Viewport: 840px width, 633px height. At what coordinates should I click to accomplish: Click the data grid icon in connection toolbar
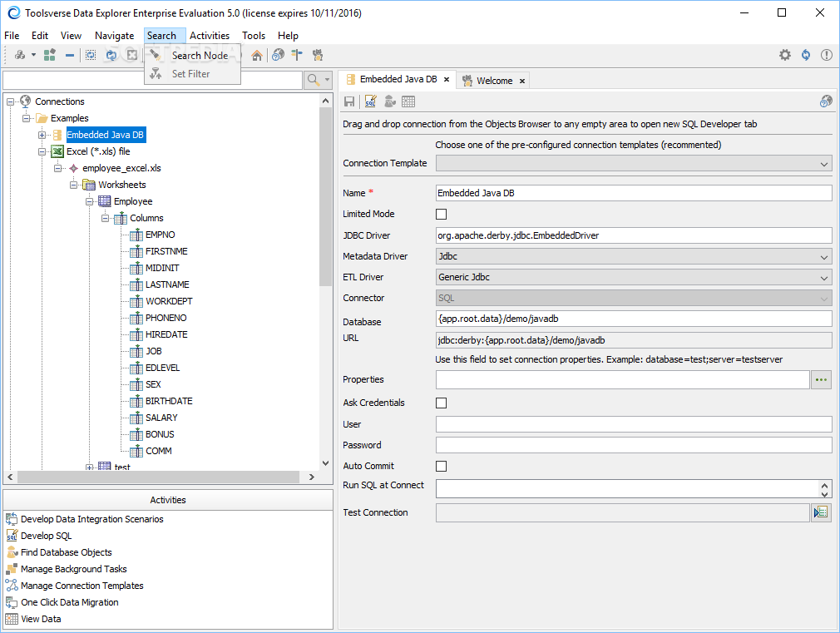pos(408,101)
